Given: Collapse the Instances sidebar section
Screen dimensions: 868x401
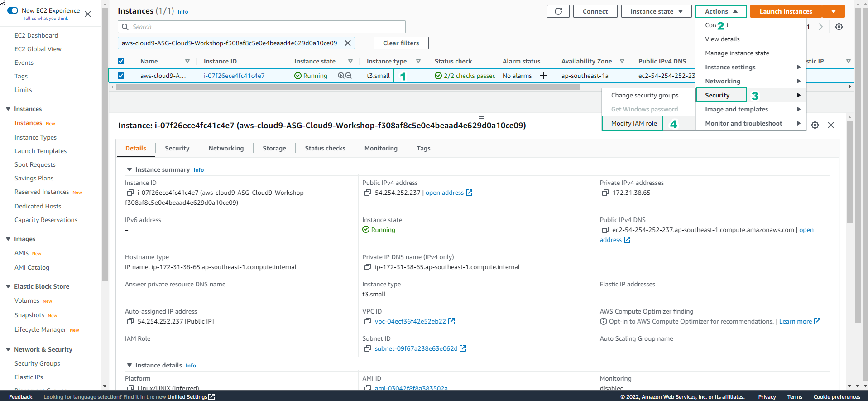Looking at the screenshot, I should tap(8, 109).
